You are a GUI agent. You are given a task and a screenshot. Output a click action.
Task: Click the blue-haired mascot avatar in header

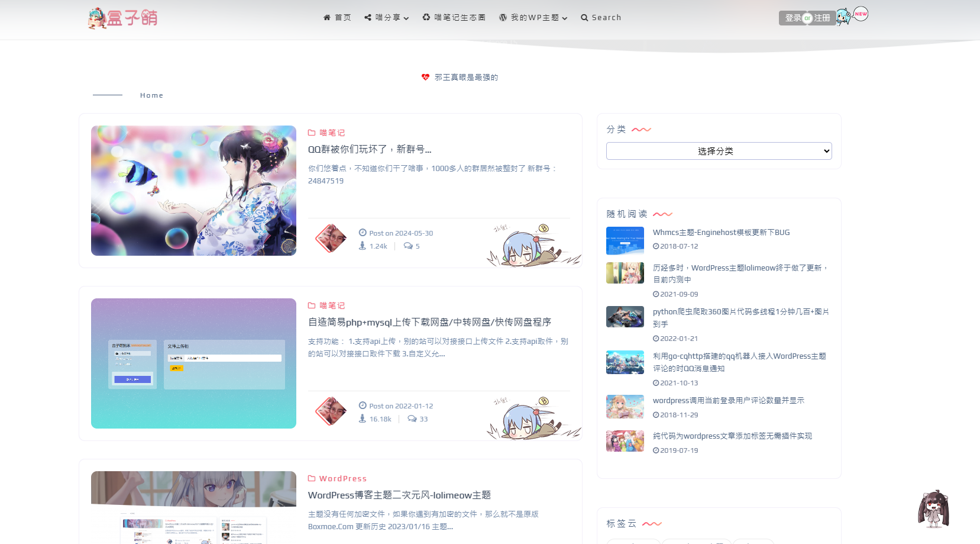point(843,17)
